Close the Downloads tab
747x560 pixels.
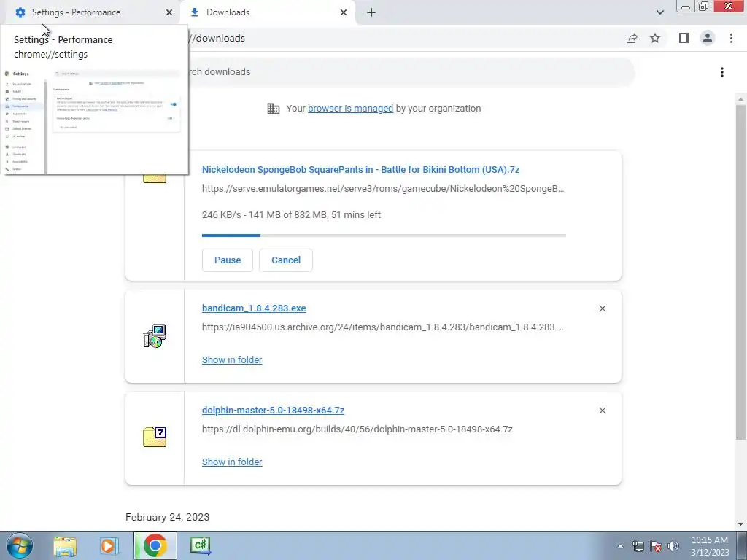pyautogui.click(x=344, y=12)
